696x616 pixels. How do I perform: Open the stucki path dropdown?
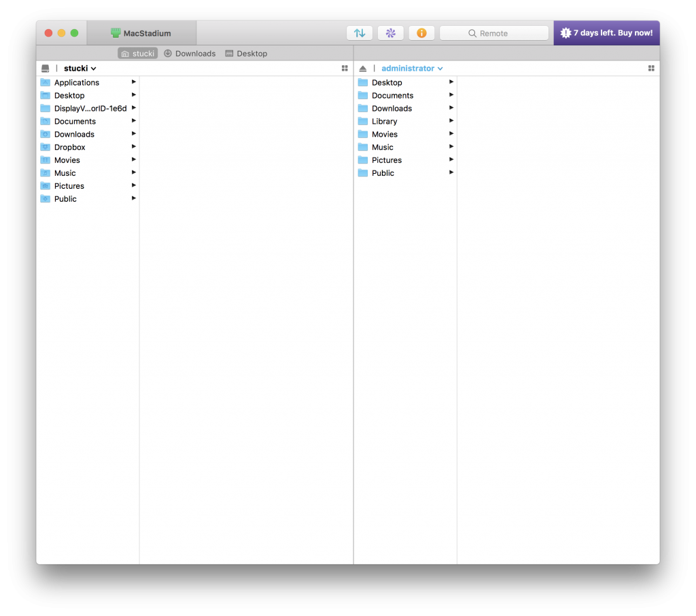click(80, 69)
